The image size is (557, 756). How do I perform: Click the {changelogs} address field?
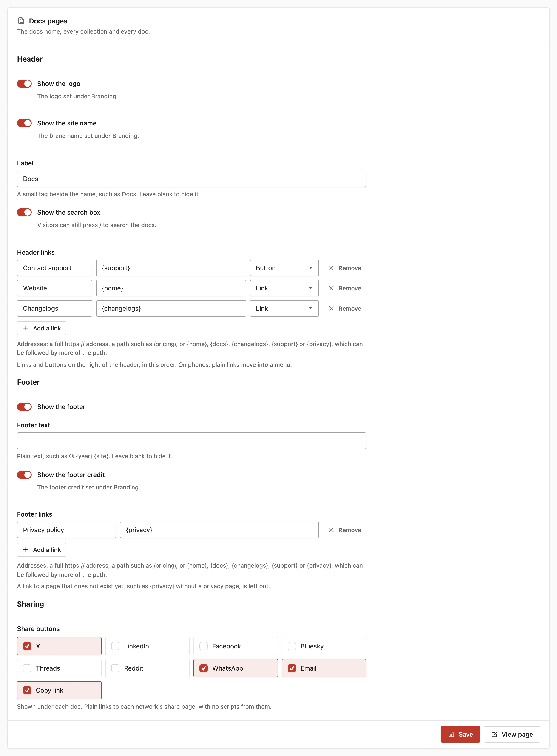[171, 309]
